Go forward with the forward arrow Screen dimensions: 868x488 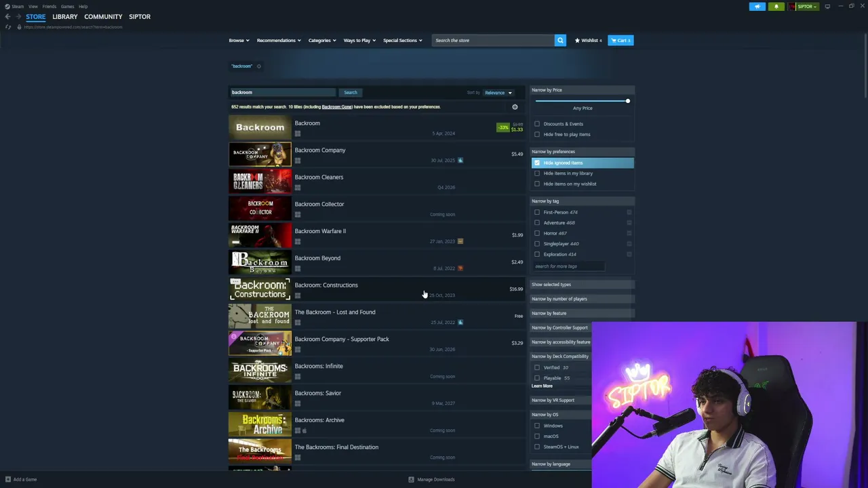pyautogui.click(x=18, y=16)
